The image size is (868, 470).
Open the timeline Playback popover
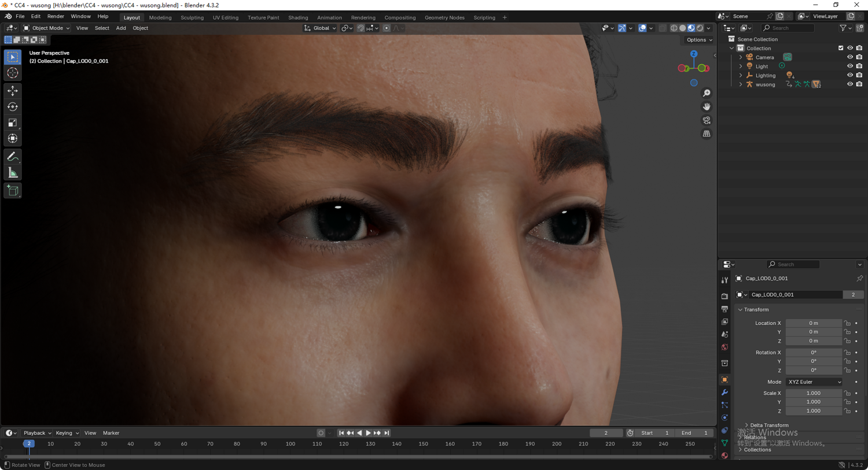pos(37,433)
